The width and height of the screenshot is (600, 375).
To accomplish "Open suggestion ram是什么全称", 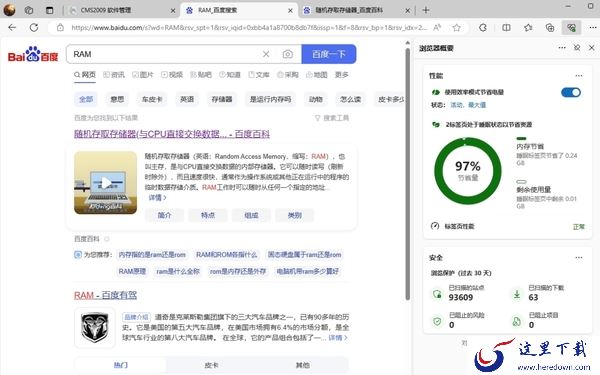I will pos(178,271).
